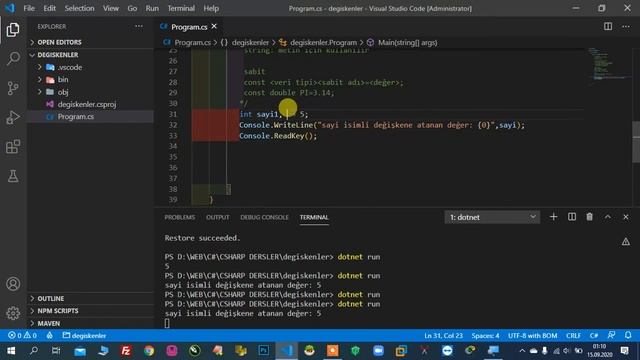Open Explorer more actions ellipsis
This screenshot has height=360, width=640.
[139, 26]
